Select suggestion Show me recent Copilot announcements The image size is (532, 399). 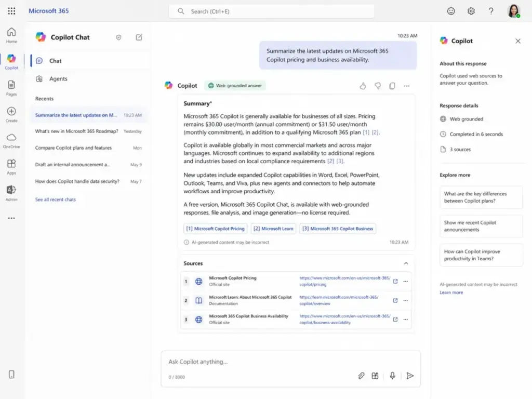tap(481, 226)
